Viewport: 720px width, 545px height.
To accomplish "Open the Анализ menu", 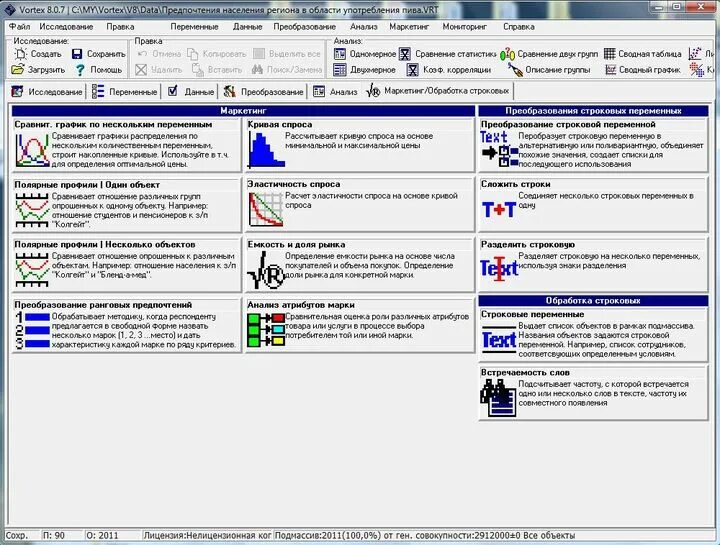I will point(364,27).
